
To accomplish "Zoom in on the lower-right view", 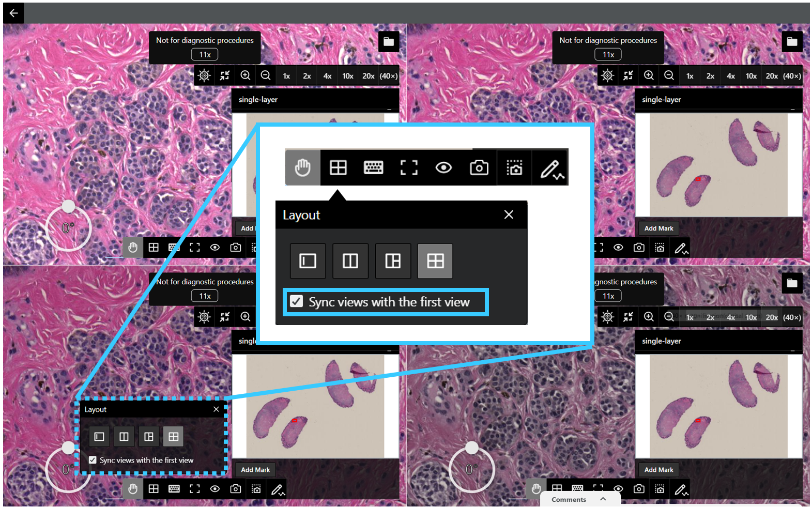I will click(649, 317).
